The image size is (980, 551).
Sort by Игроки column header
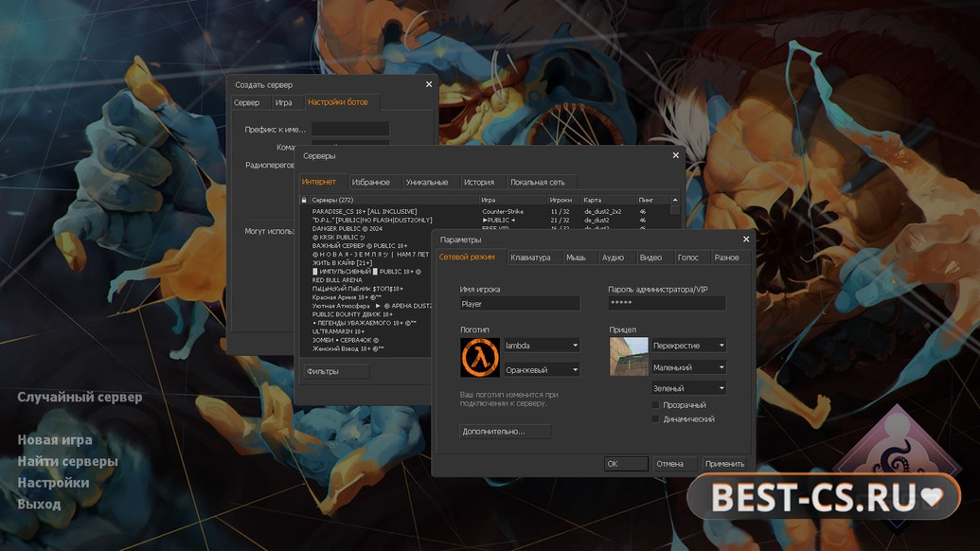point(564,200)
